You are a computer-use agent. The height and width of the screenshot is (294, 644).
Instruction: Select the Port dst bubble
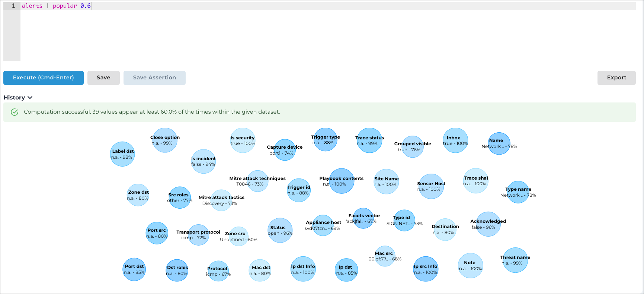click(134, 269)
